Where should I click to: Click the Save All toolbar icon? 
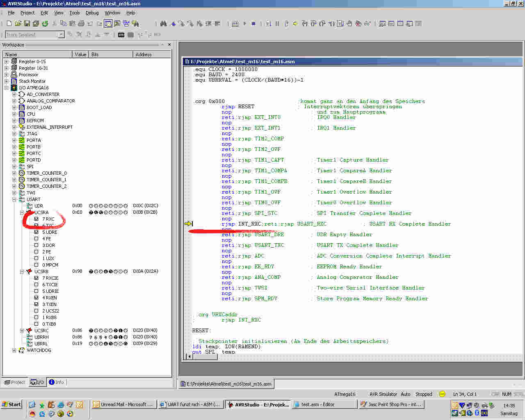tap(36, 24)
